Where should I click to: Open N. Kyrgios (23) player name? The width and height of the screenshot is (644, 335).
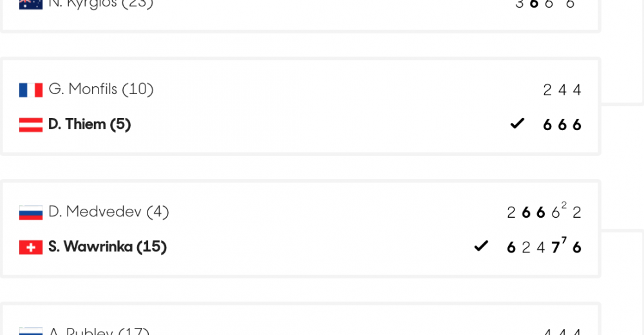pos(101,5)
